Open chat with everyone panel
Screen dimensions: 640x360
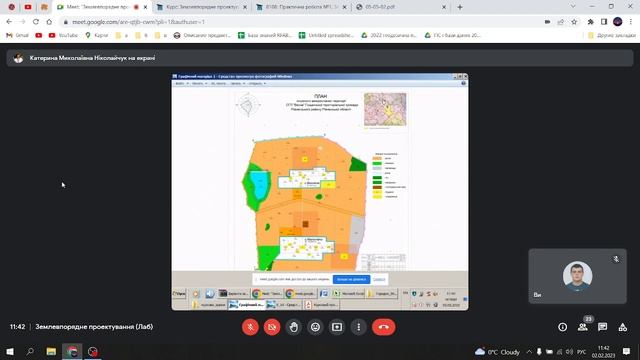(602, 327)
